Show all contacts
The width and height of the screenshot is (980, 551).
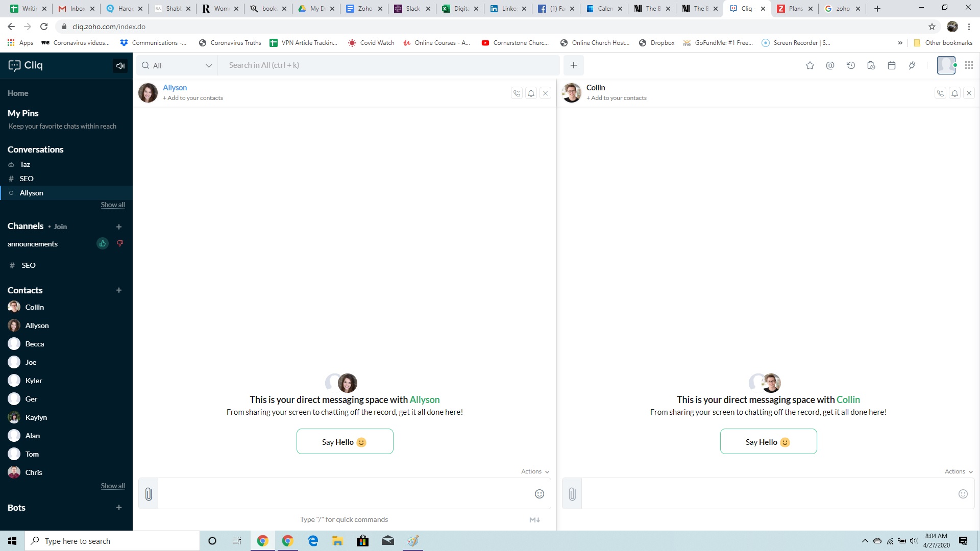click(x=113, y=486)
